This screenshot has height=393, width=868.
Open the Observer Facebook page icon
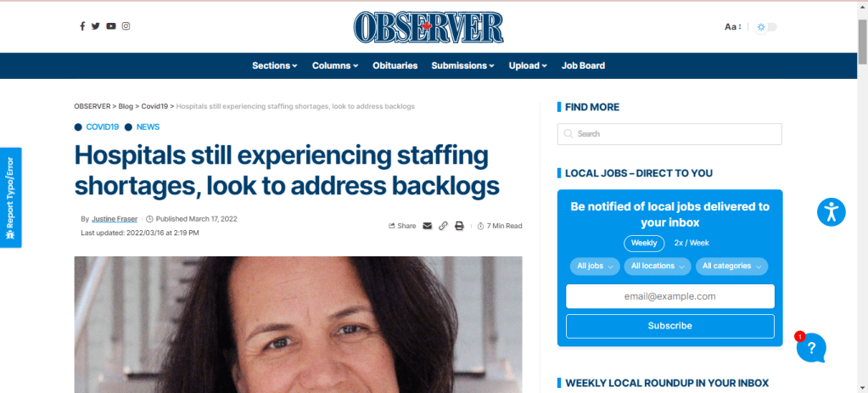[82, 26]
